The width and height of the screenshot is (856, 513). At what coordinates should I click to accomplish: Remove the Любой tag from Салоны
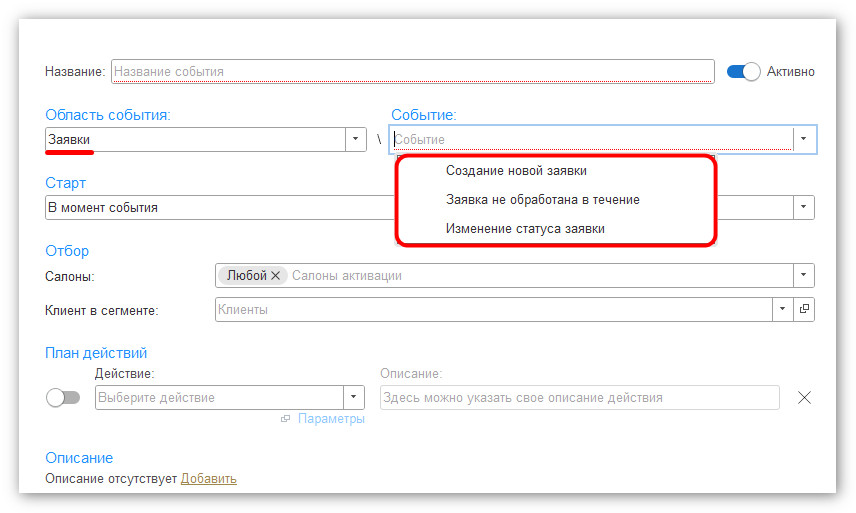276,276
